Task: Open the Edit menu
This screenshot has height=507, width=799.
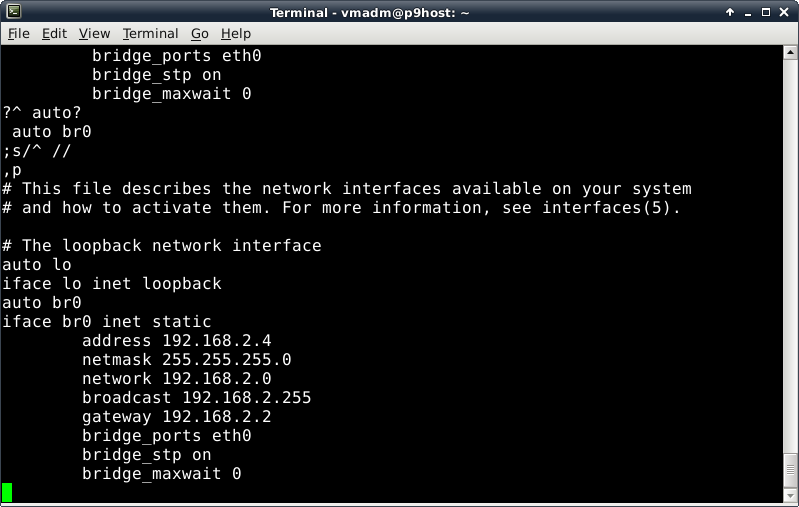Action: click(54, 33)
